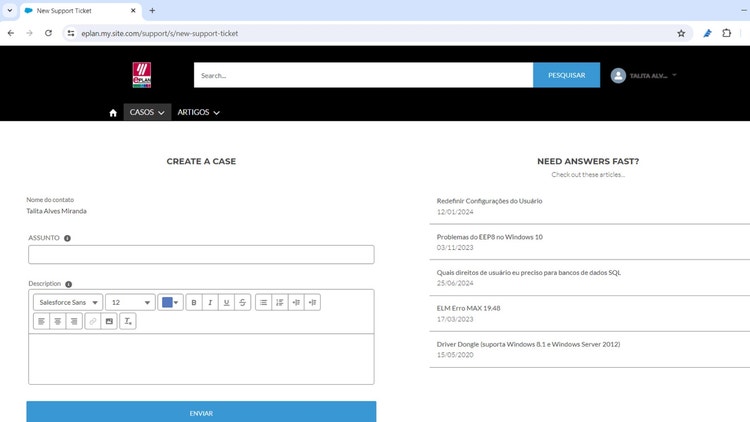Insert a bulleted list

pos(264,302)
